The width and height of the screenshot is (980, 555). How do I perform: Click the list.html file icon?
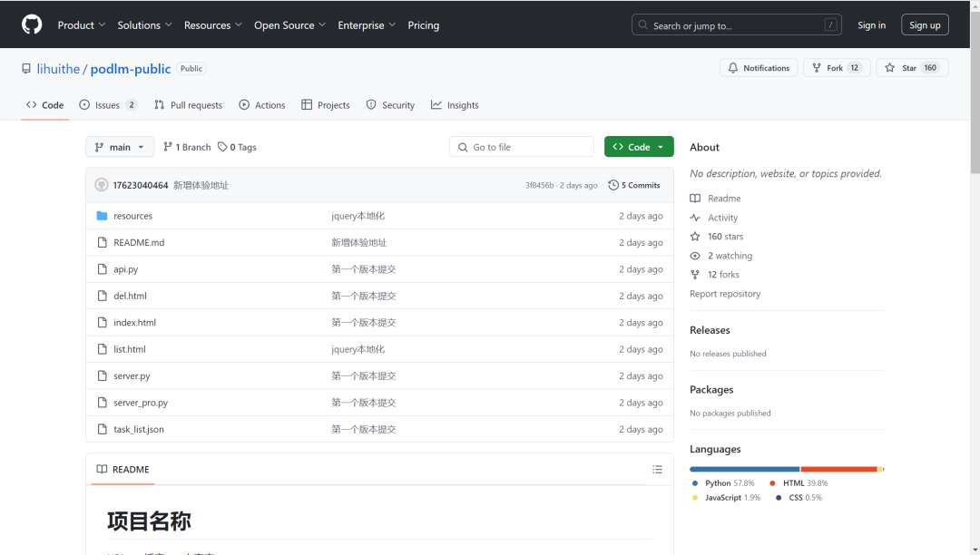(x=102, y=349)
